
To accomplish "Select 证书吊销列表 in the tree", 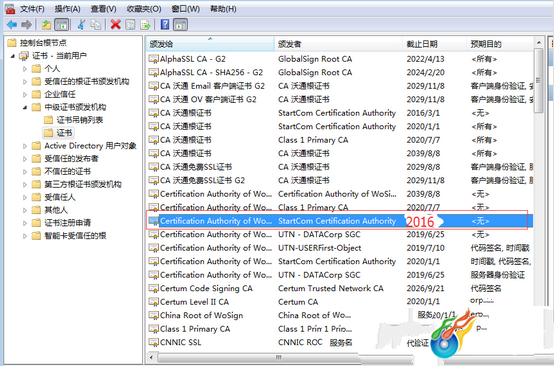I will click(x=80, y=120).
